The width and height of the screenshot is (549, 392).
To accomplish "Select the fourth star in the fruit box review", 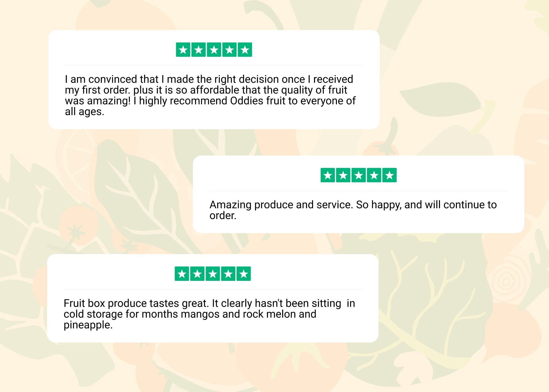I will 228,274.
